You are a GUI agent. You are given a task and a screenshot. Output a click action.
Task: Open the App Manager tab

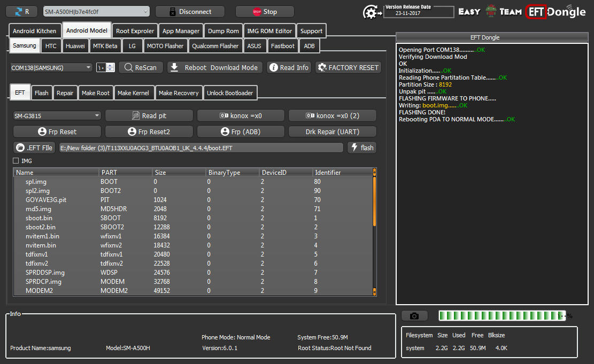(x=181, y=31)
